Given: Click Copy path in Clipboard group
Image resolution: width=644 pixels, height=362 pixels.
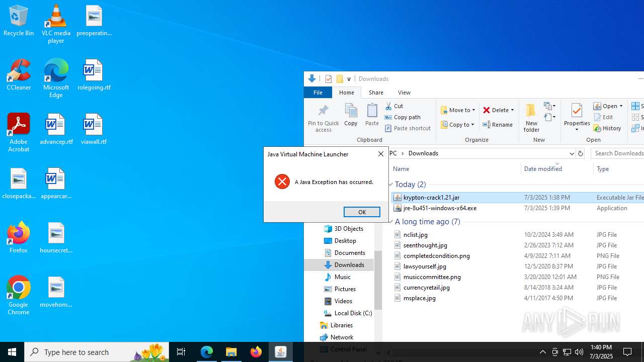Looking at the screenshot, I should coord(403,117).
